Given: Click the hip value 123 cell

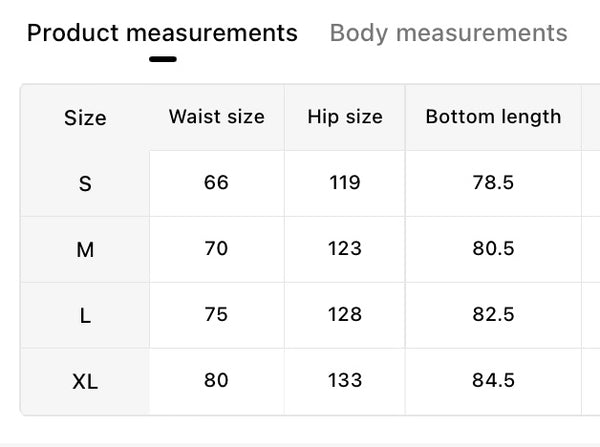Looking at the screenshot, I should tap(345, 249).
